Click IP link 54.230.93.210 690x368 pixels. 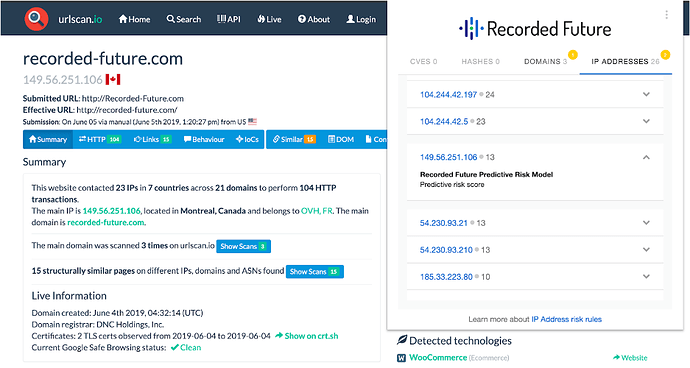coord(446,250)
